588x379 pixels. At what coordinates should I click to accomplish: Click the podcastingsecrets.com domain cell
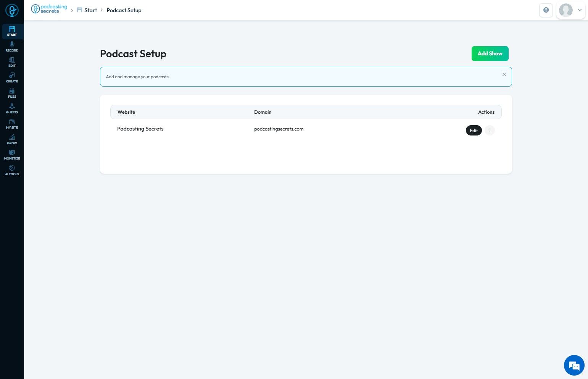[279, 129]
